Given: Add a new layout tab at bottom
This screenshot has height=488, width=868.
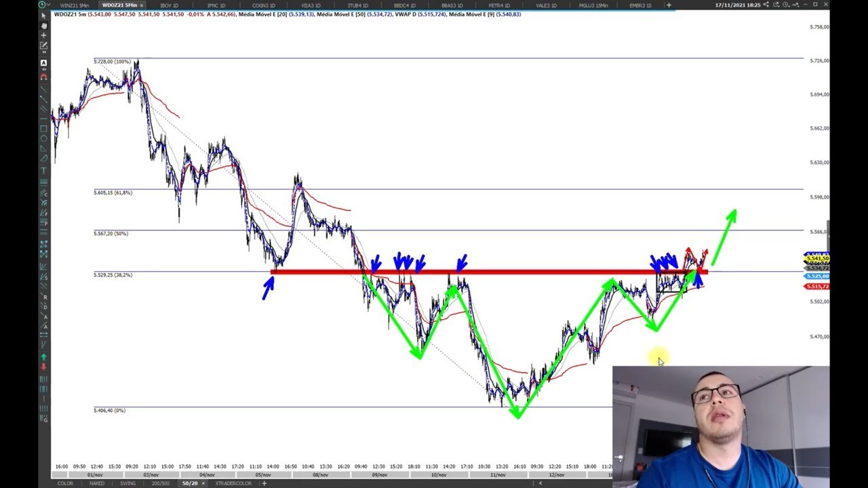Looking at the screenshot, I should 264,483.
